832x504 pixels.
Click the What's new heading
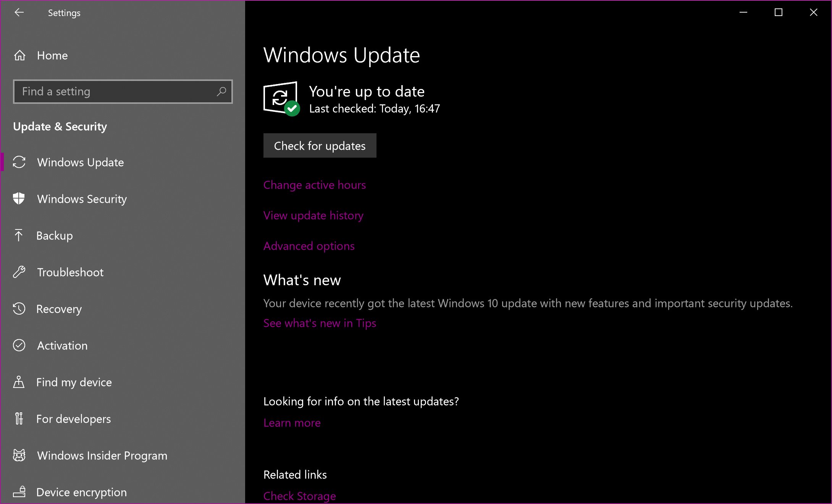(x=302, y=280)
